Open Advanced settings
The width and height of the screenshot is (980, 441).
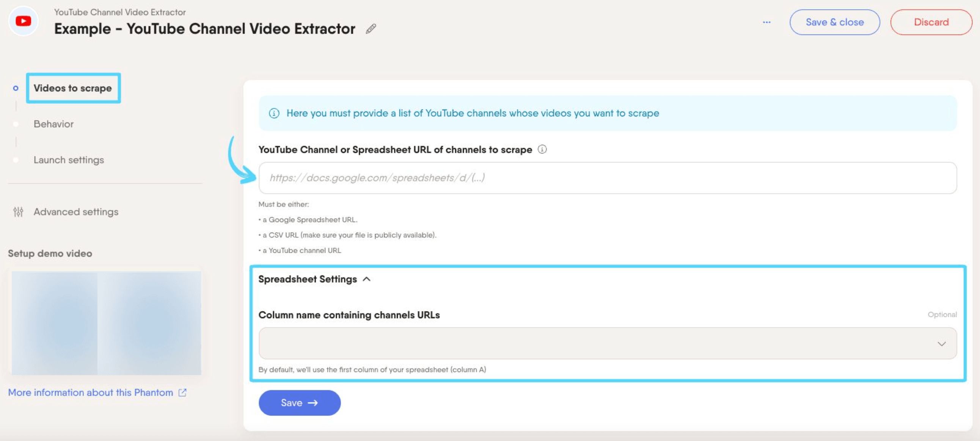point(76,212)
